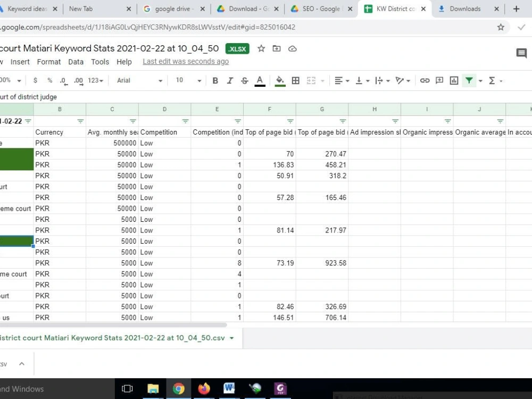Open text wrapping options
Image resolution: width=532 pixels, height=399 pixels.
tap(383, 80)
